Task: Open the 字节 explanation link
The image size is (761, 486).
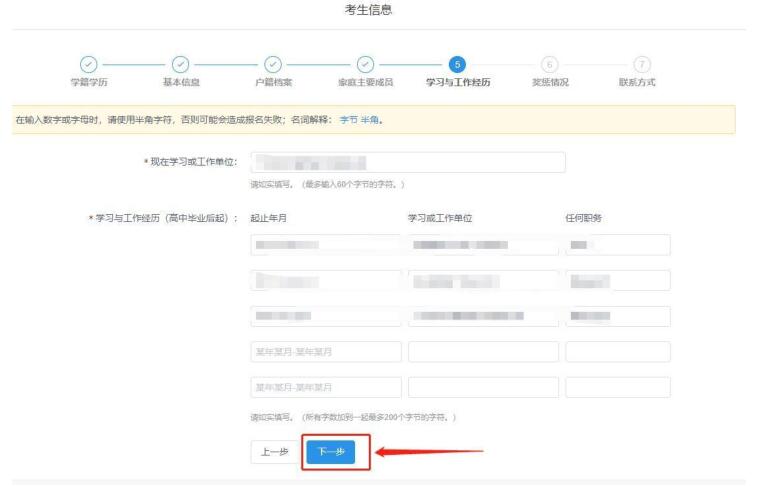Action: 349,120
